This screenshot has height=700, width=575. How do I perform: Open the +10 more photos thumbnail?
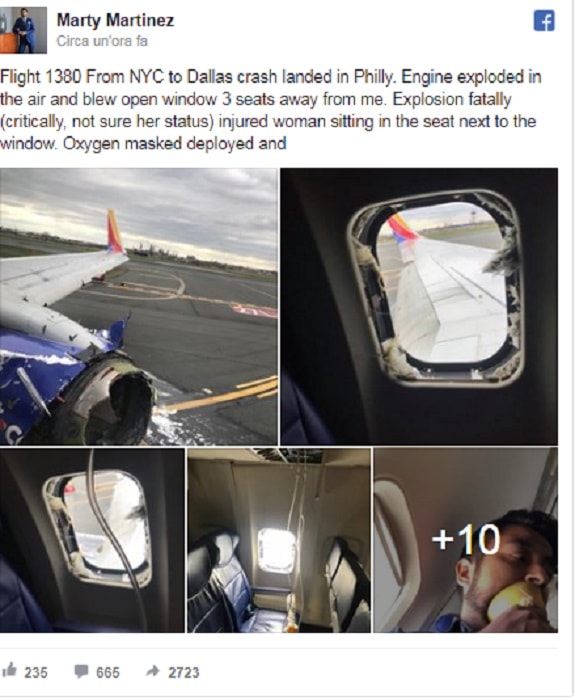pos(466,540)
